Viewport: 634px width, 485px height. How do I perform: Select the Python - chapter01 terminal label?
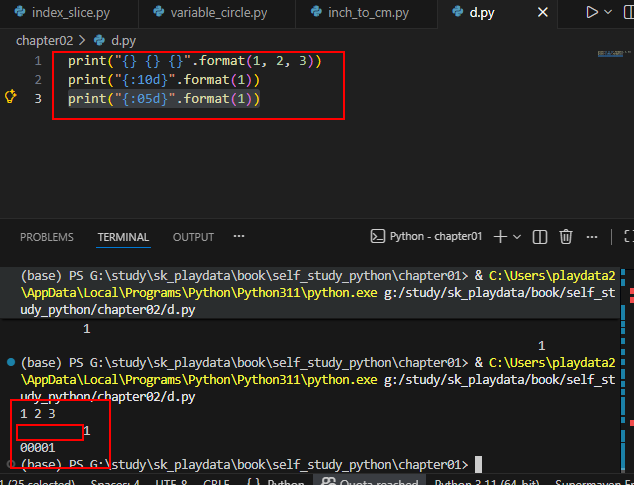point(436,236)
